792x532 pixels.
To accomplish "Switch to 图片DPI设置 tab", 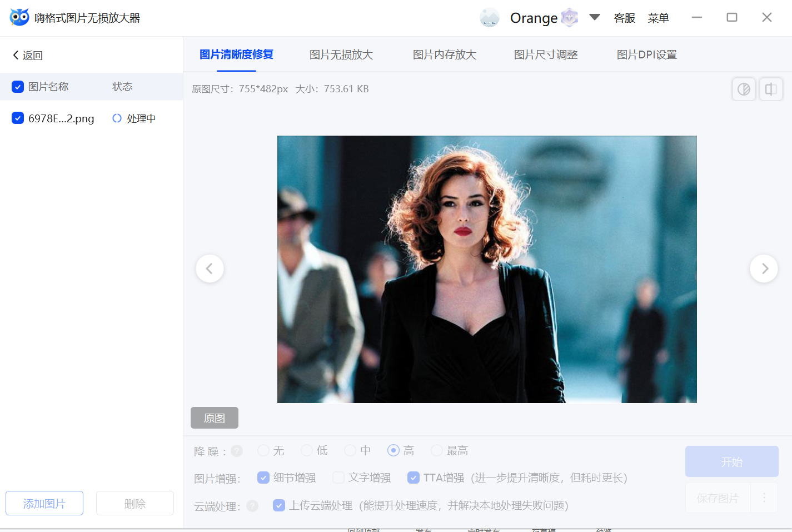I will [646, 54].
